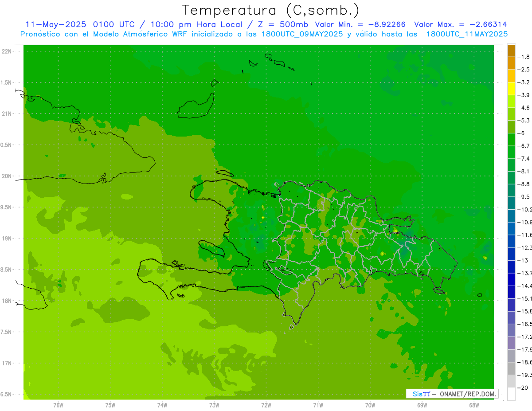The height and width of the screenshot is (411, 532).
Task: Pick the lime swatch between -3.9 and -4.6
Action: click(511, 102)
